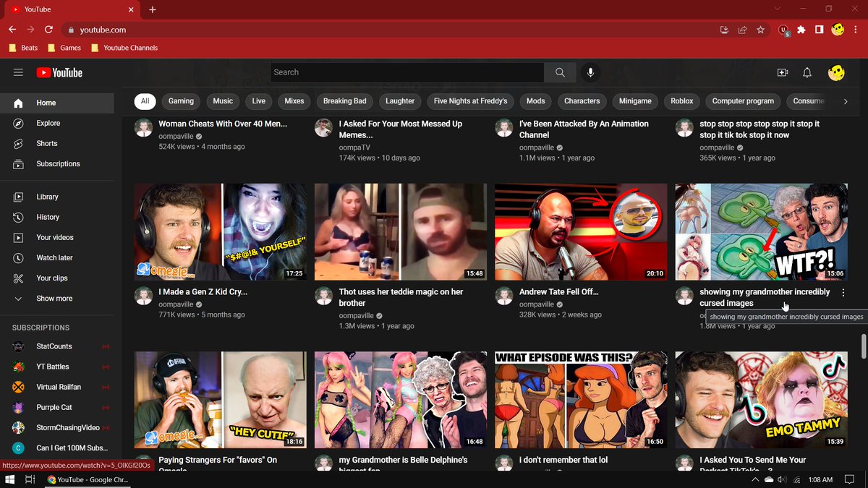Expand Show more in sidebar
868x488 pixels.
[57, 298]
